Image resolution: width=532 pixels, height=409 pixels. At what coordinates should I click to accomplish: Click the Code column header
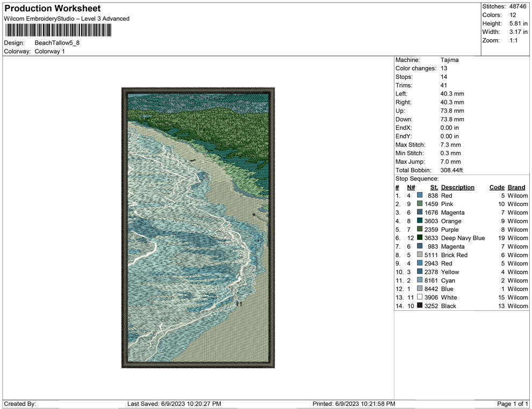pyautogui.click(x=497, y=187)
